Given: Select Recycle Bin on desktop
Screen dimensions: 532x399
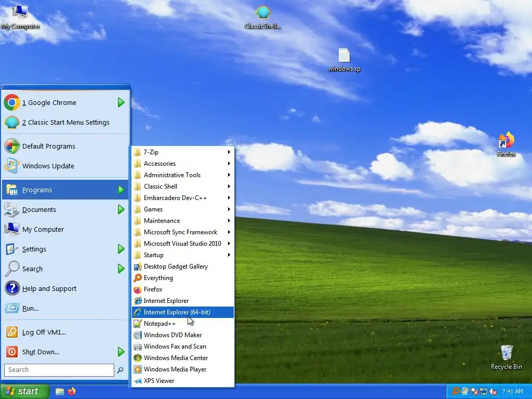Looking at the screenshot, I should (x=506, y=357).
